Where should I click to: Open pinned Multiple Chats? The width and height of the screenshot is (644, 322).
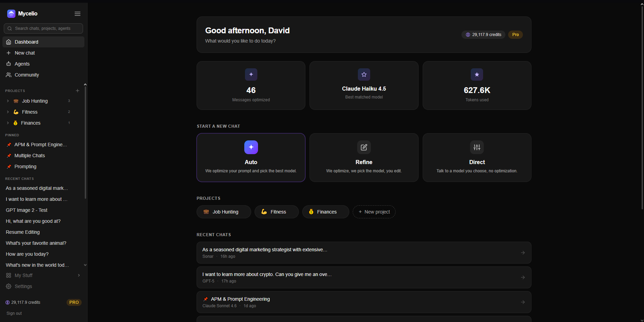coord(30,156)
